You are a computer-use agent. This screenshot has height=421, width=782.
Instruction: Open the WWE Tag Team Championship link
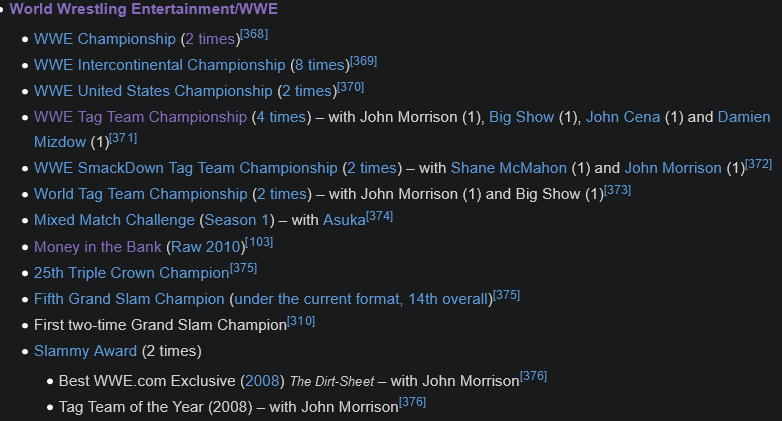point(140,117)
